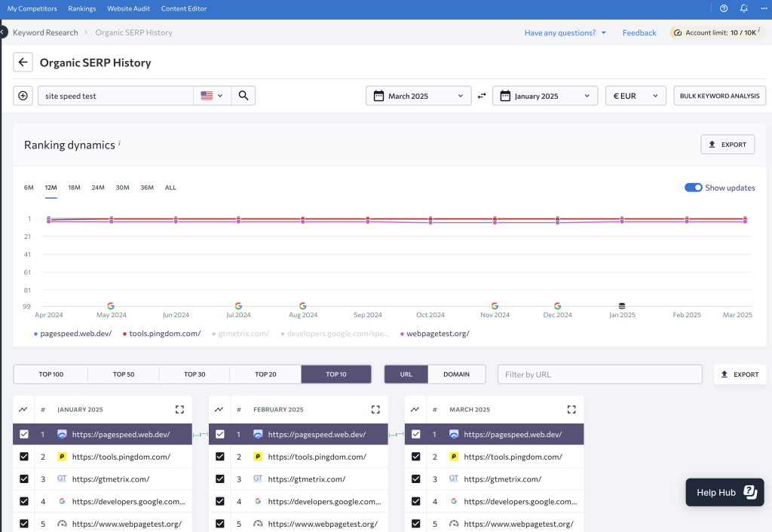The height and width of the screenshot is (532, 772).
Task: Go to Keyword Research breadcrumb
Action: pyautogui.click(x=45, y=32)
